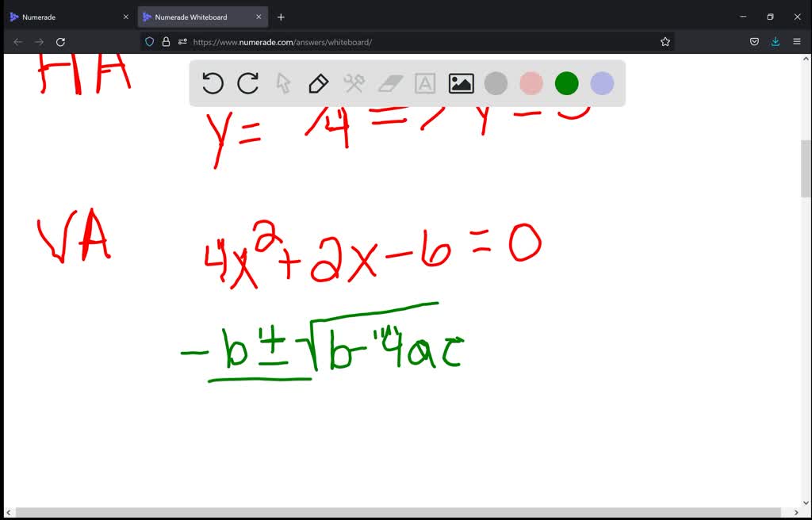Click the Reload page button
Viewport: 812px width, 520px height.
point(60,41)
